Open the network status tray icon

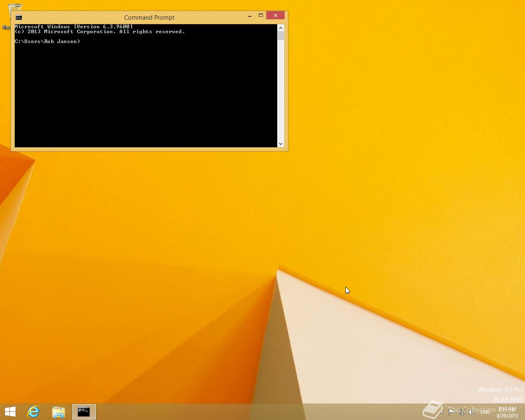point(462,412)
